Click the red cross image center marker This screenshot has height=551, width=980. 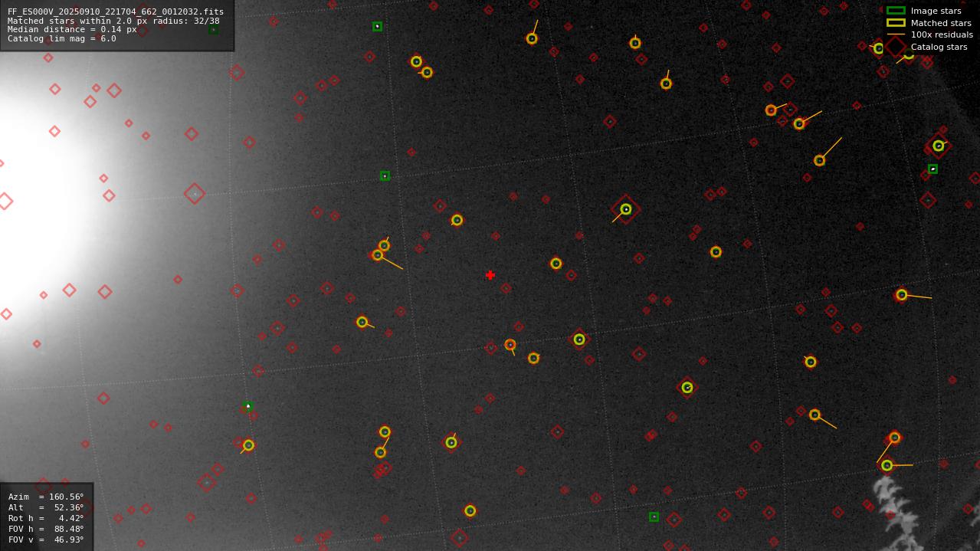coord(490,275)
